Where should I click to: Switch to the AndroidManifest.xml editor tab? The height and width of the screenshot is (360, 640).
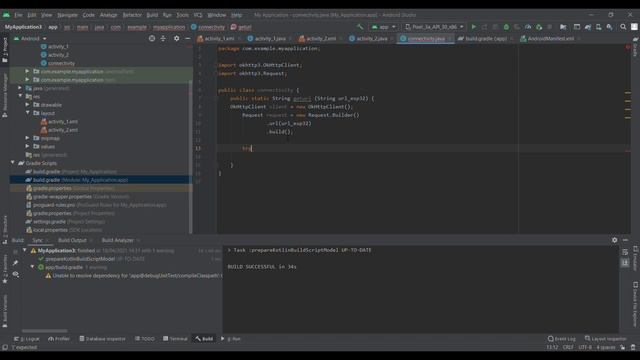(550, 39)
